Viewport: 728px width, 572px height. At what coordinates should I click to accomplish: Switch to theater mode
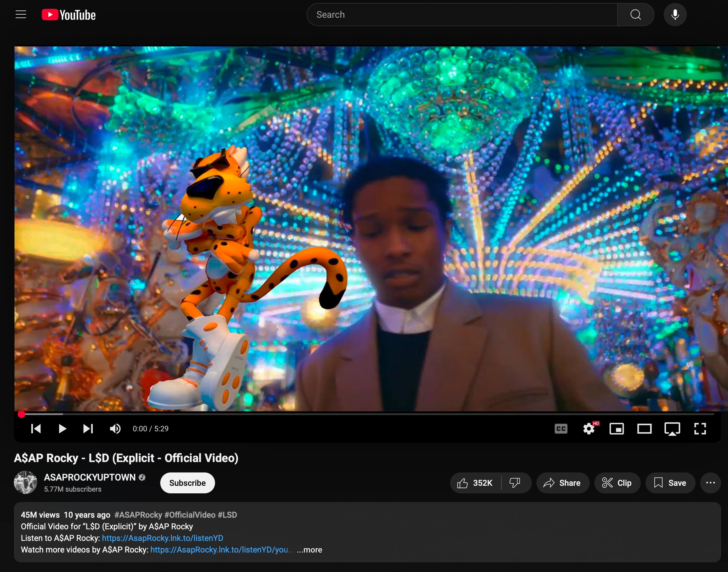(644, 429)
